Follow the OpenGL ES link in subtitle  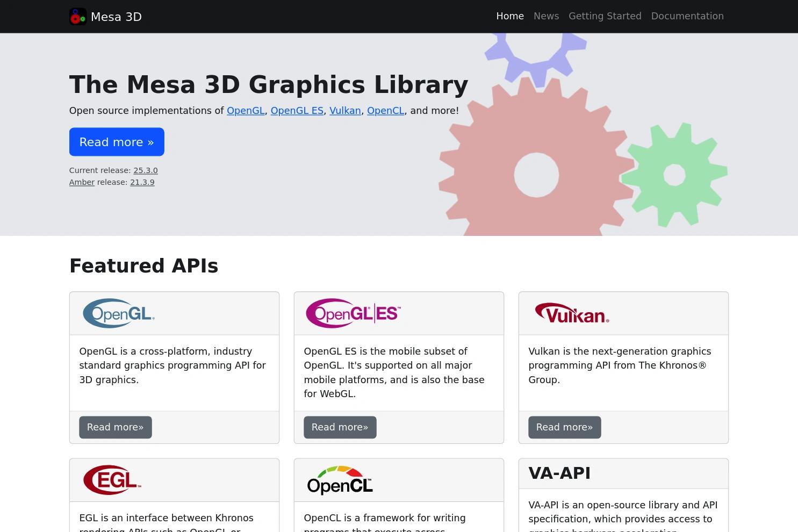click(x=297, y=111)
